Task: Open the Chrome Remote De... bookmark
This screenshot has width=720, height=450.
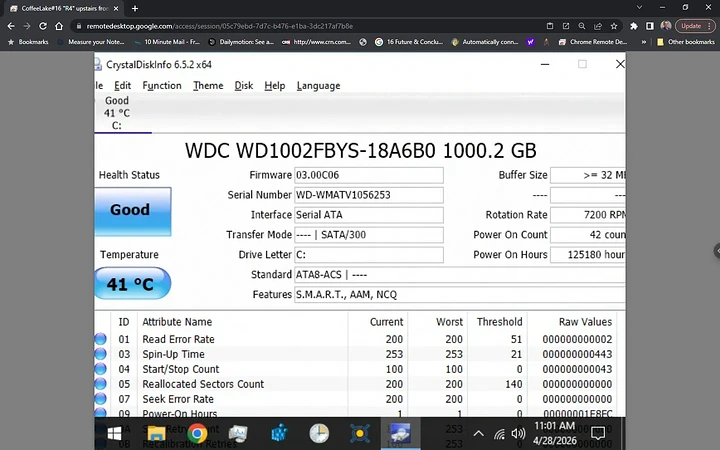Action: (593, 42)
